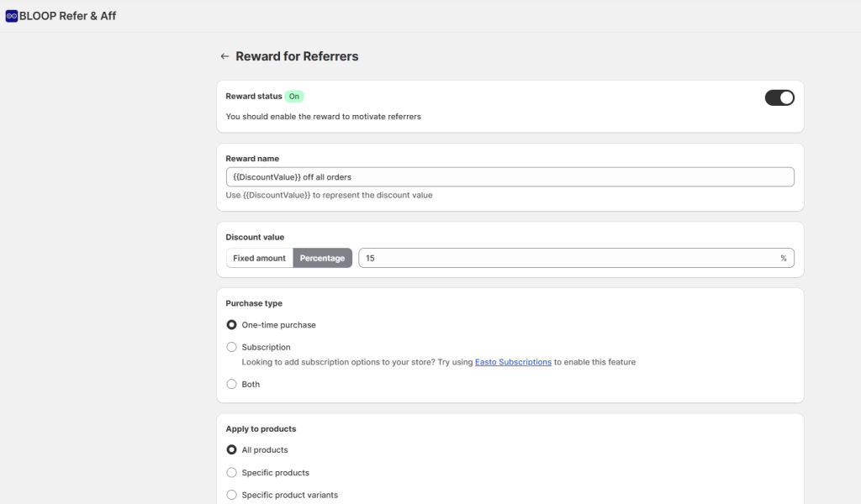Click the green On status badge

tap(293, 97)
